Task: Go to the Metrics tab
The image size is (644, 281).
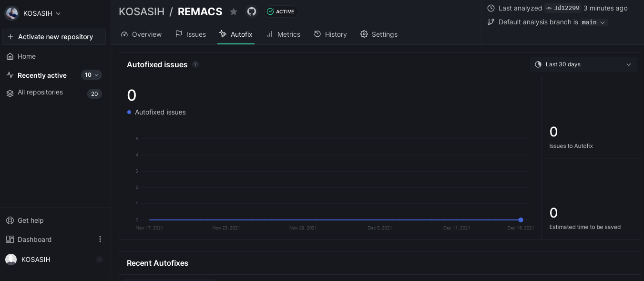Action: pyautogui.click(x=283, y=34)
